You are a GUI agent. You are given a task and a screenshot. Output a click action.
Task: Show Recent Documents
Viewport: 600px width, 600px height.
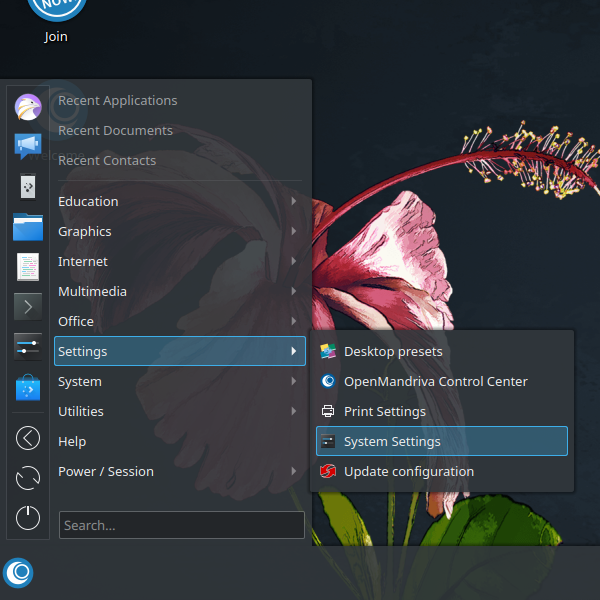pyautogui.click(x=180, y=130)
